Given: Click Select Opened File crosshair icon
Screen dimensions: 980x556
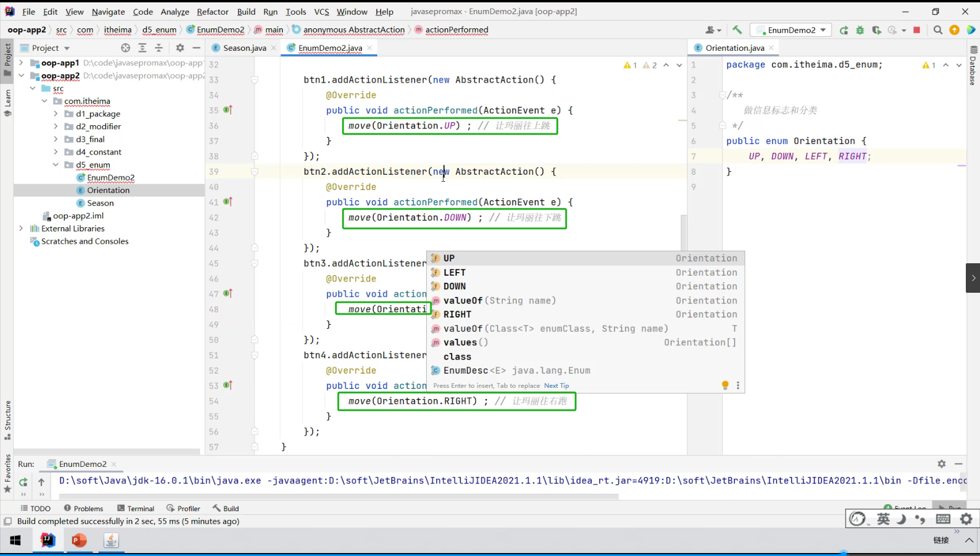Looking at the screenshot, I should 125,48.
